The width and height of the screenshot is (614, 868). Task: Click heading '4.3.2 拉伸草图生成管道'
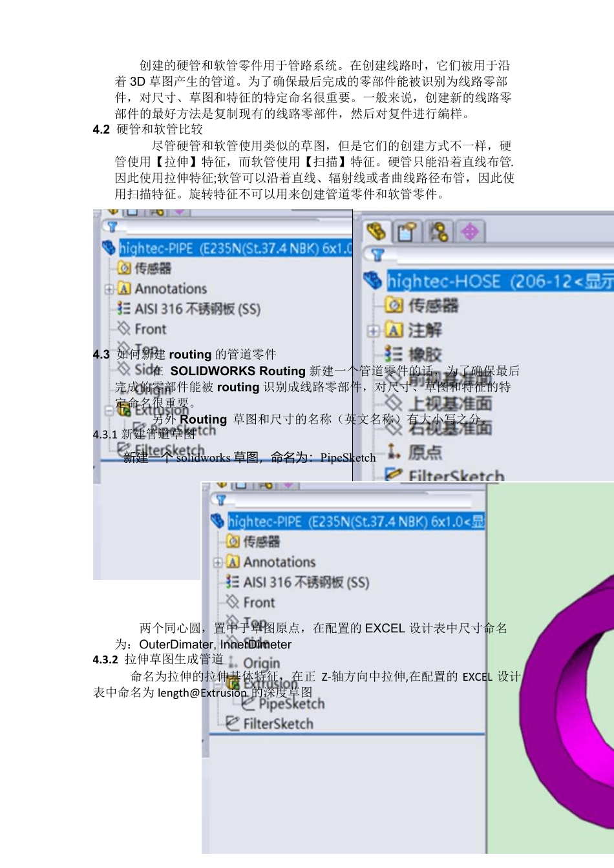pyautogui.click(x=158, y=659)
